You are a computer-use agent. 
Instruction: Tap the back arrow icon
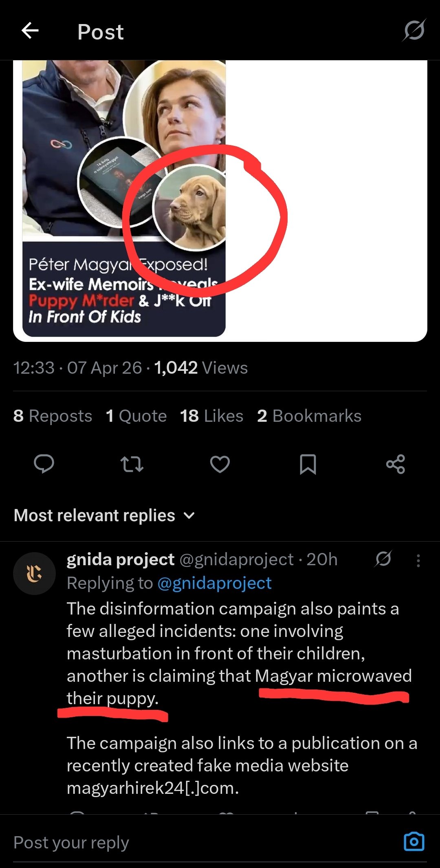[30, 31]
